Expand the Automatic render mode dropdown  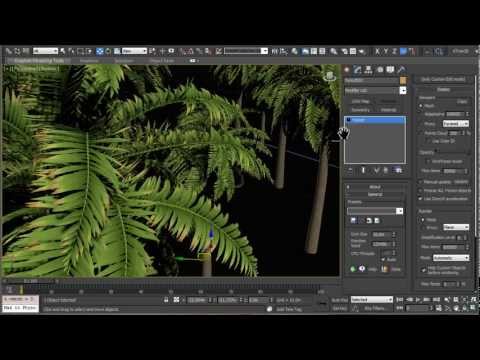click(x=451, y=258)
